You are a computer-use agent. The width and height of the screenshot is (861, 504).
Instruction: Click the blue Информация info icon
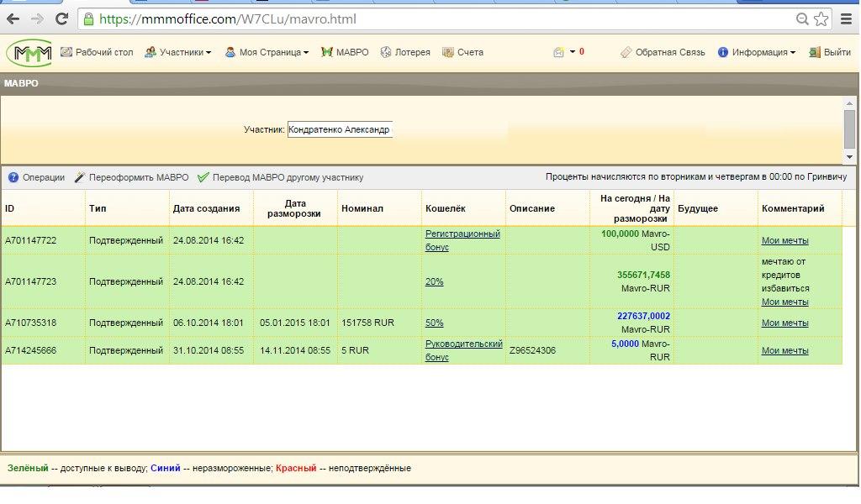click(x=722, y=52)
